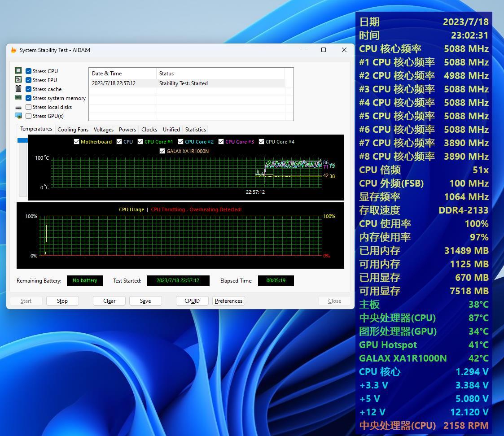The image size is (504, 436).
Task: Uncheck the Stress CPU checkbox
Action: pos(29,71)
